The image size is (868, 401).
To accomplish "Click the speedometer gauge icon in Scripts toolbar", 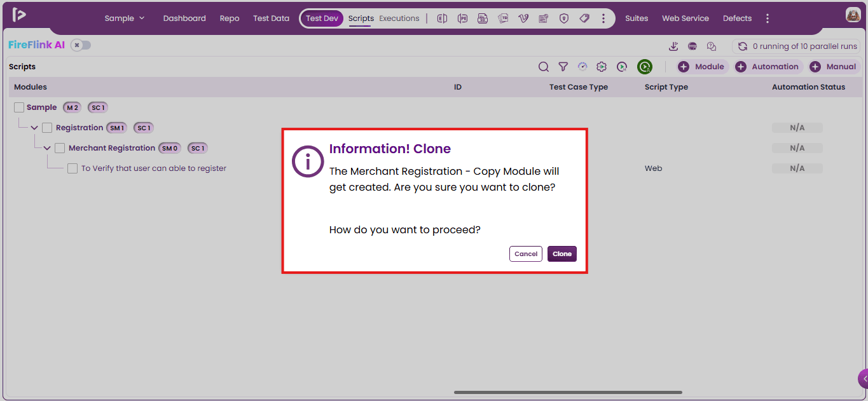I will click(x=582, y=67).
